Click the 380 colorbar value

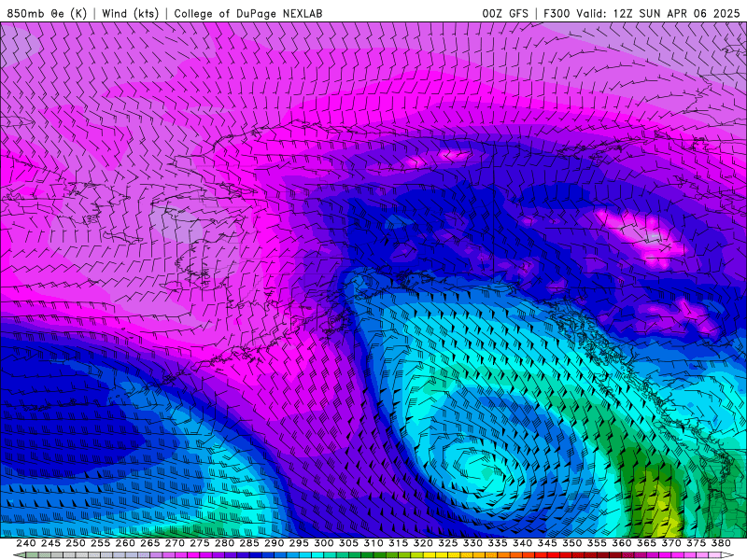pos(720,543)
